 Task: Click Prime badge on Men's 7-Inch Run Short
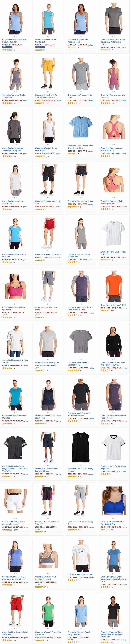click(x=59, y=101)
